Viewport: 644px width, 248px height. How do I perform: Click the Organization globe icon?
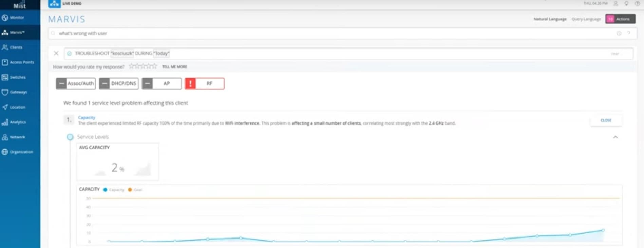pyautogui.click(x=5, y=152)
